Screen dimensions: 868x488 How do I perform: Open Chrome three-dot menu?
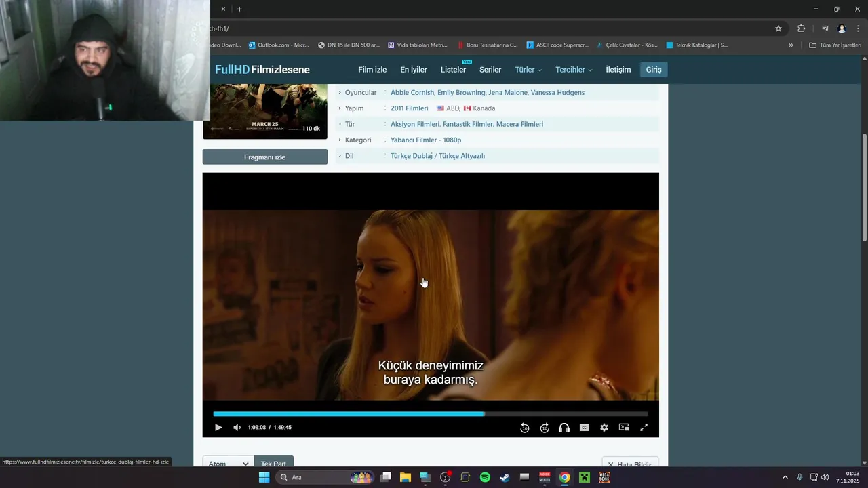tap(858, 28)
